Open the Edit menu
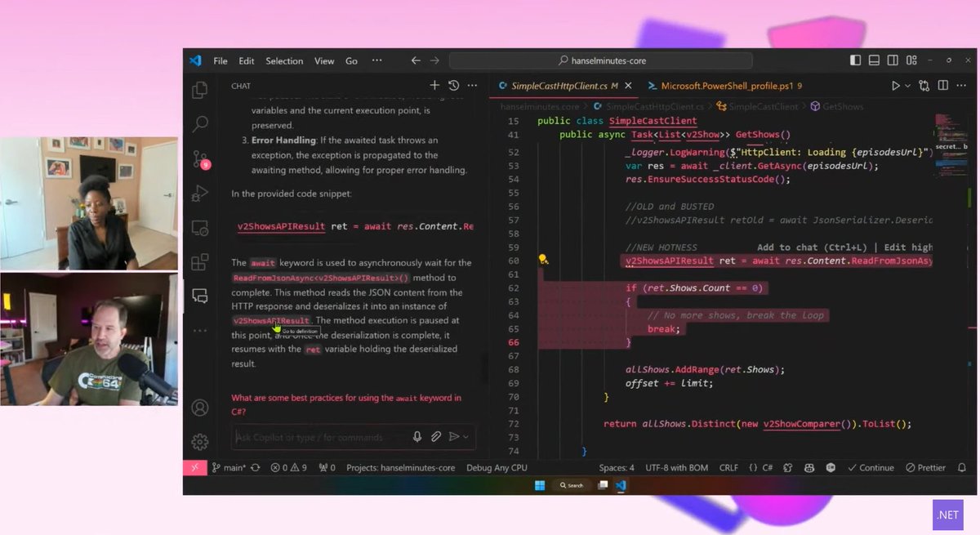Screen dimensions: 980x535 [x=247, y=60]
